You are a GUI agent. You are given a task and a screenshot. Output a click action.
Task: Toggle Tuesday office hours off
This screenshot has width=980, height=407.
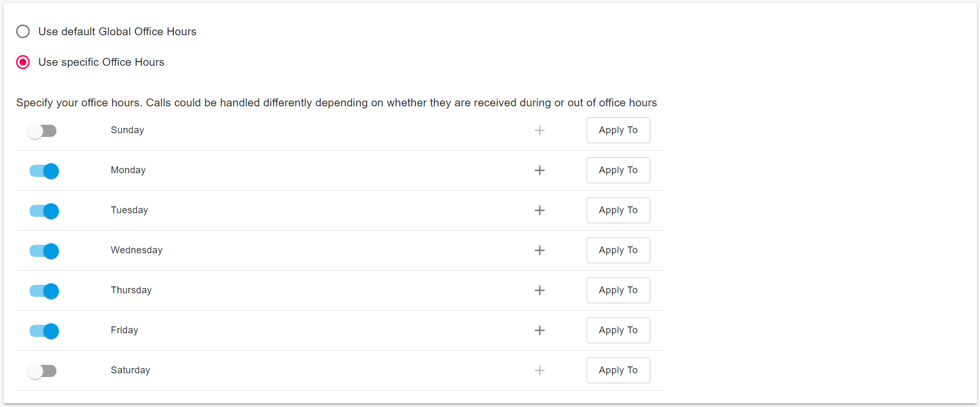click(44, 211)
